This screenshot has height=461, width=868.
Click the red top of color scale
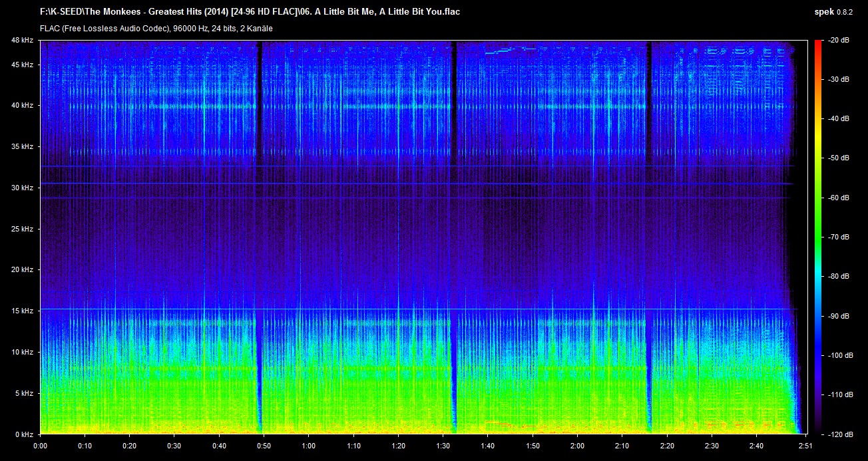pos(817,45)
